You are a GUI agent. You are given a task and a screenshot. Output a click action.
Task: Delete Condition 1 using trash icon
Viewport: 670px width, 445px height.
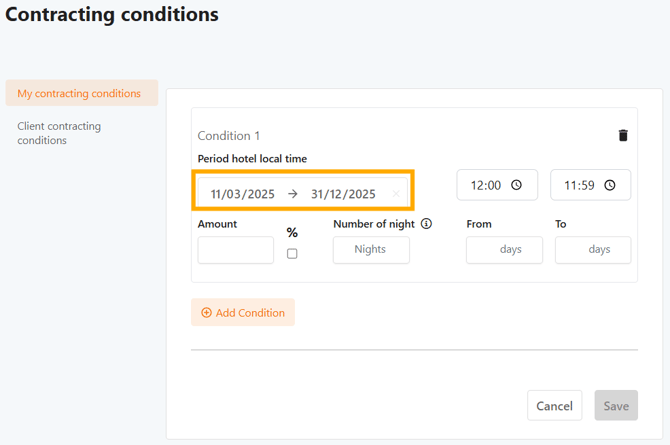pyautogui.click(x=623, y=136)
